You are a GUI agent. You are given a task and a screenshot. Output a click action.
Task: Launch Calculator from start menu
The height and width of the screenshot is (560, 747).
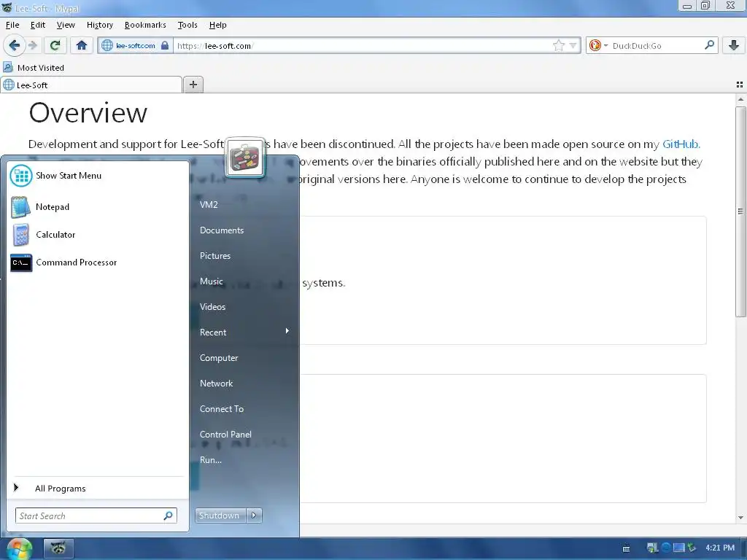pyautogui.click(x=97, y=234)
